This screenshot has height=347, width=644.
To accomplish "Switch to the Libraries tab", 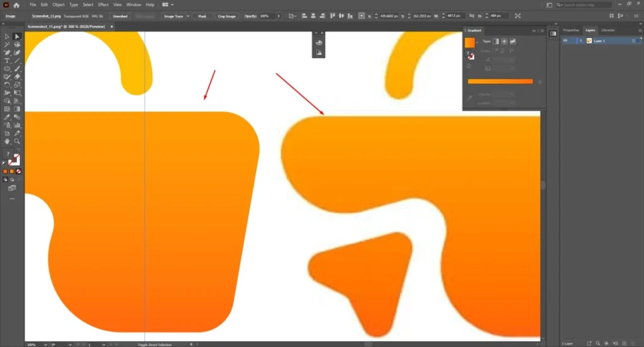I will [x=608, y=30].
